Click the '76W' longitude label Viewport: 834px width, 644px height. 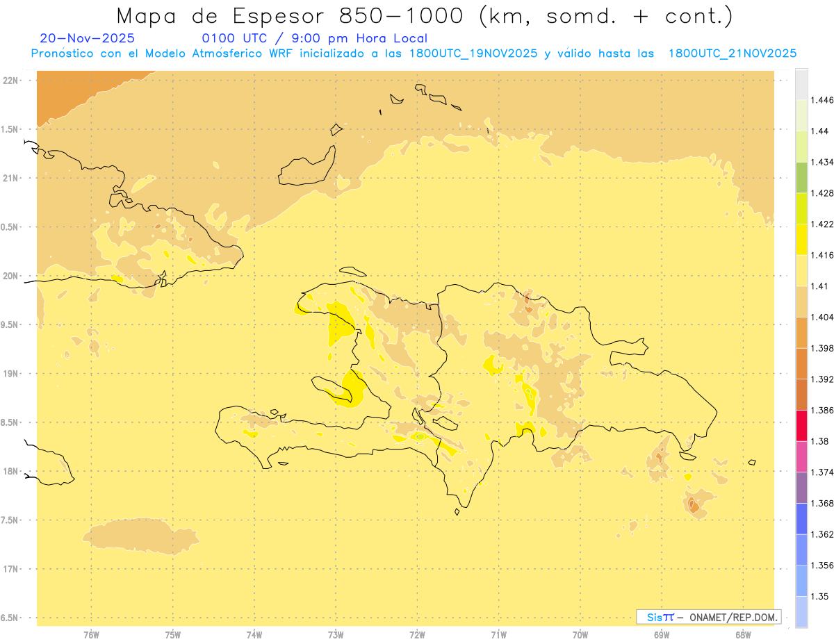coord(91,635)
